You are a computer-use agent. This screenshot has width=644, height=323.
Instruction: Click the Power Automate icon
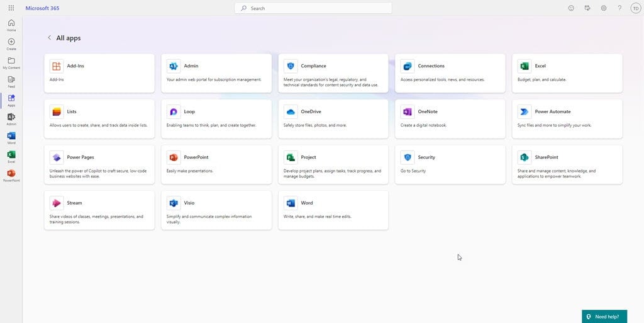525,112
